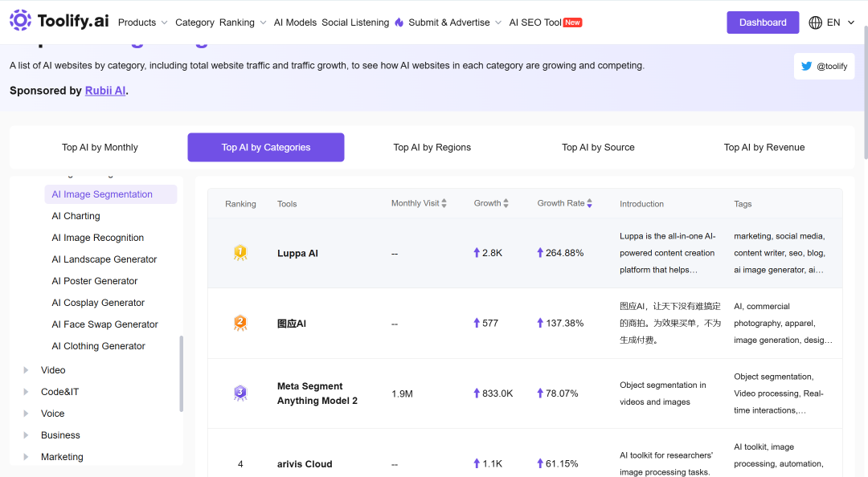Image resolution: width=868 pixels, height=477 pixels.
Task: Select AI Landscape Generator category
Action: click(x=104, y=259)
